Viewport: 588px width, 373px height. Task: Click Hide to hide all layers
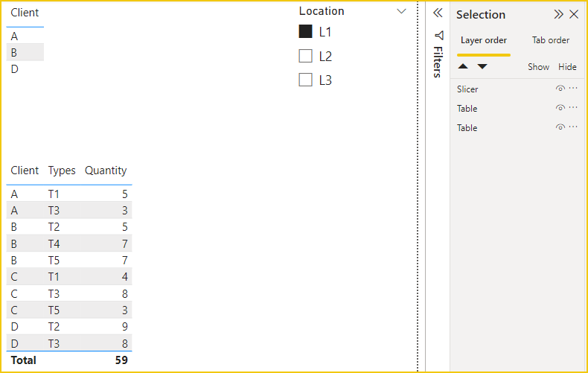[567, 67]
